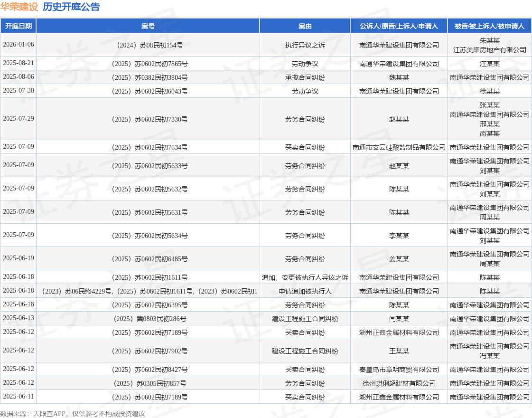The image size is (532, 418).
Task: Click the 案号 column header
Action: (x=148, y=26)
